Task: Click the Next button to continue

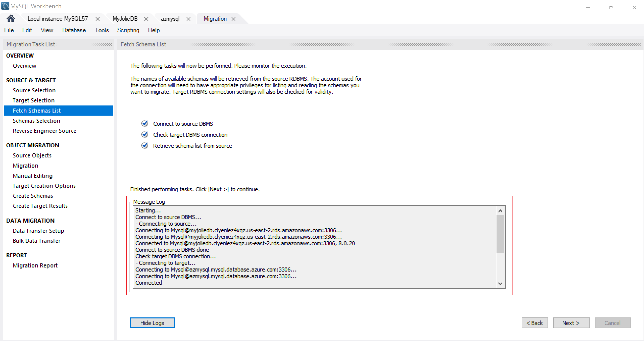Action: [x=571, y=323]
